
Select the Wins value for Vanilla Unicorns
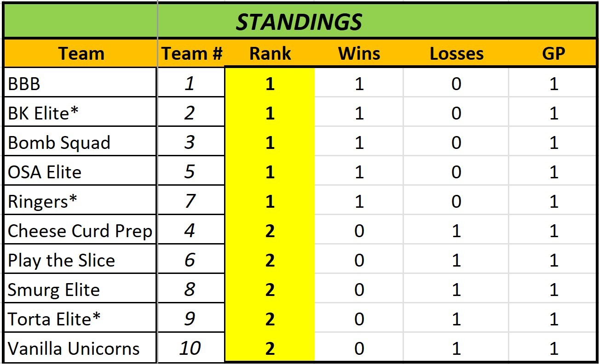point(359,348)
